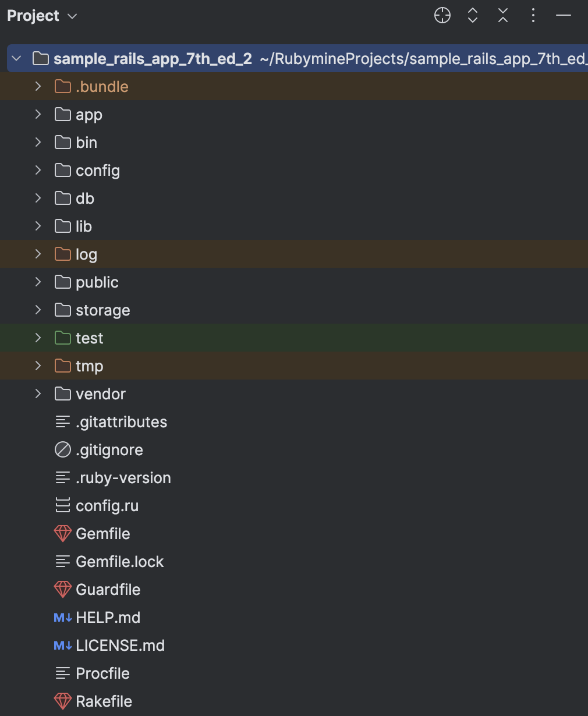Screen dimensions: 588x716
Task: Expand the test folder
Action: 38,338
